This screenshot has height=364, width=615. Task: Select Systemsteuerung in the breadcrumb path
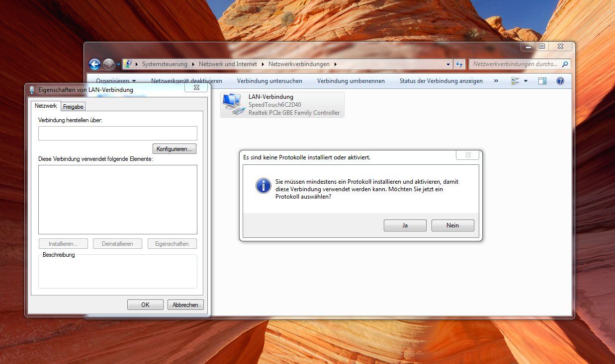tap(165, 64)
